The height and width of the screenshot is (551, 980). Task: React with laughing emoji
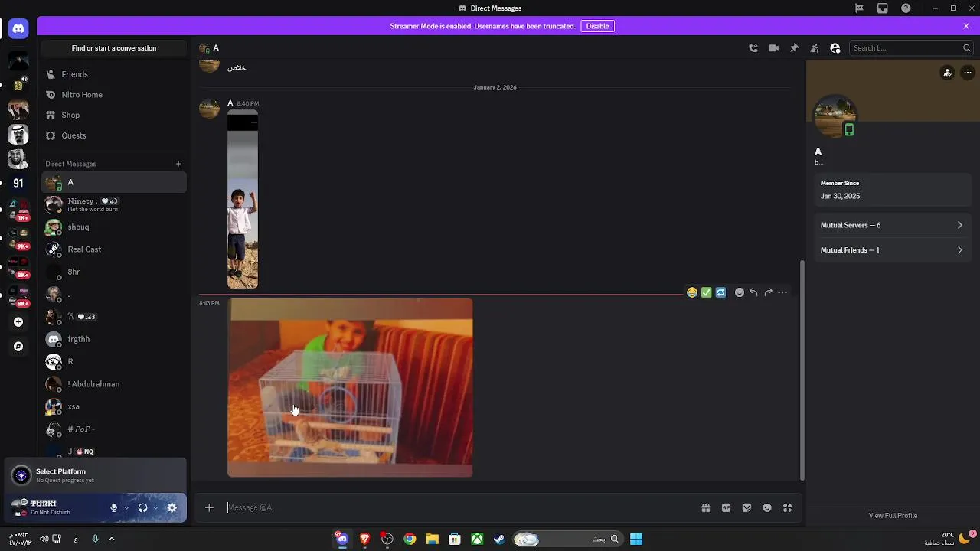pos(692,292)
